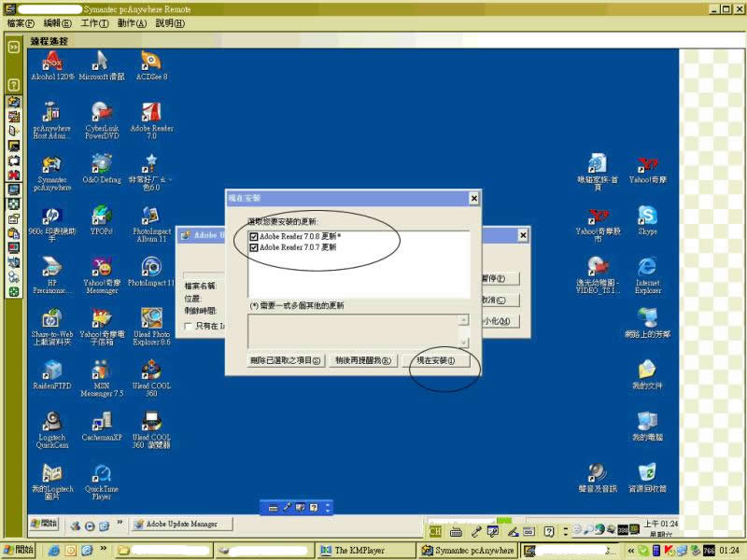
Task: Select the CachemanXP desktop shortcut
Action: coord(102,427)
